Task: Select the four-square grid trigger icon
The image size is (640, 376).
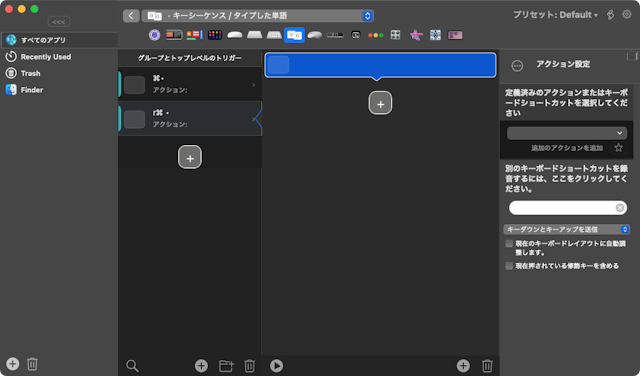Action: (395, 35)
